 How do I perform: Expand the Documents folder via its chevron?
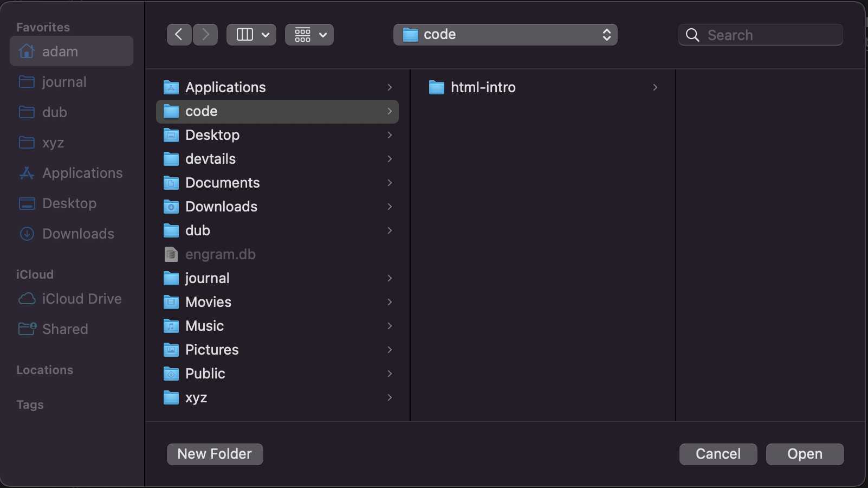pyautogui.click(x=390, y=183)
